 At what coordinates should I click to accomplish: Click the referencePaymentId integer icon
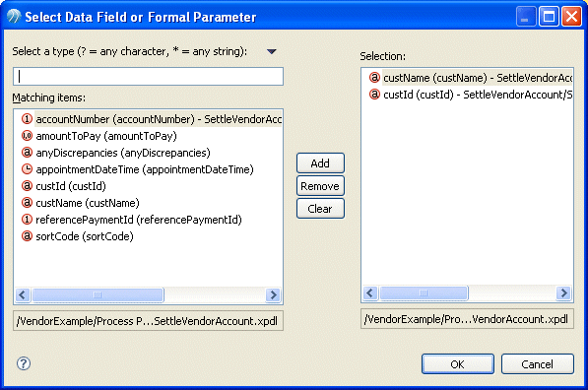(27, 220)
